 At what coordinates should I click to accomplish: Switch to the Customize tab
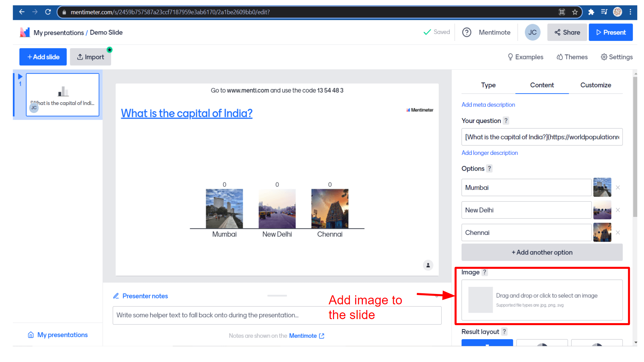595,85
